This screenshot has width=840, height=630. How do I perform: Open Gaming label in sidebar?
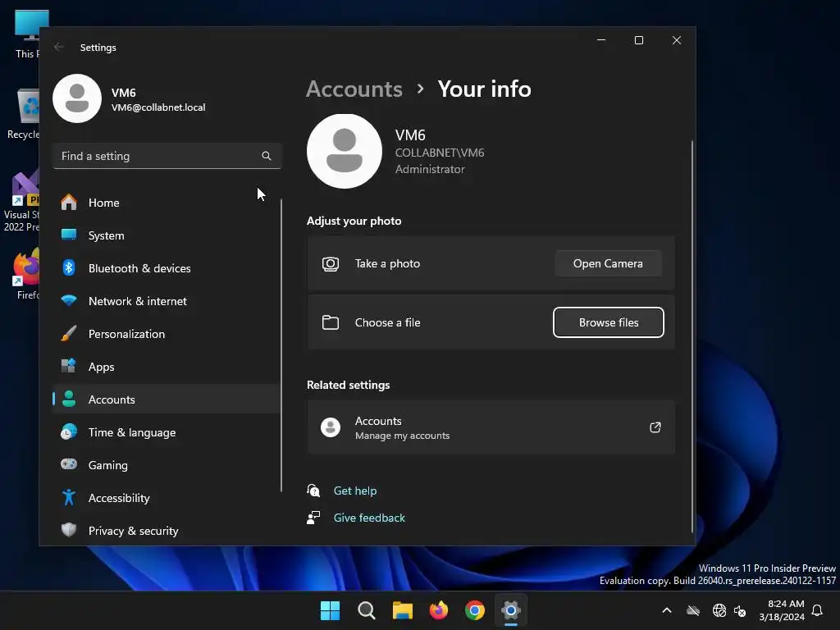click(x=107, y=465)
